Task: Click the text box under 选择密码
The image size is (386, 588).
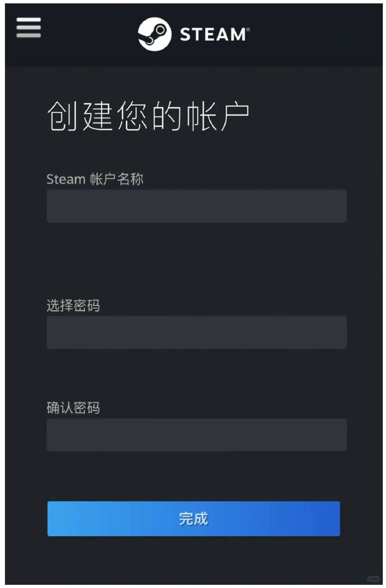Action: (197, 332)
